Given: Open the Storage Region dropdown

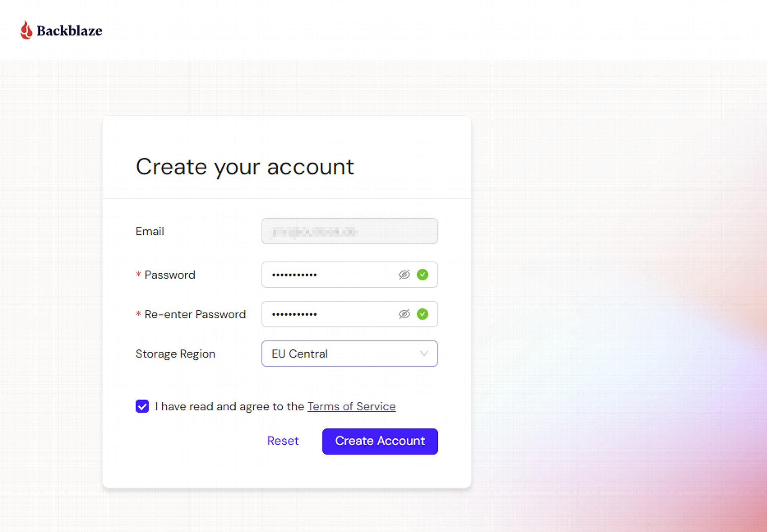Looking at the screenshot, I should tap(349, 354).
